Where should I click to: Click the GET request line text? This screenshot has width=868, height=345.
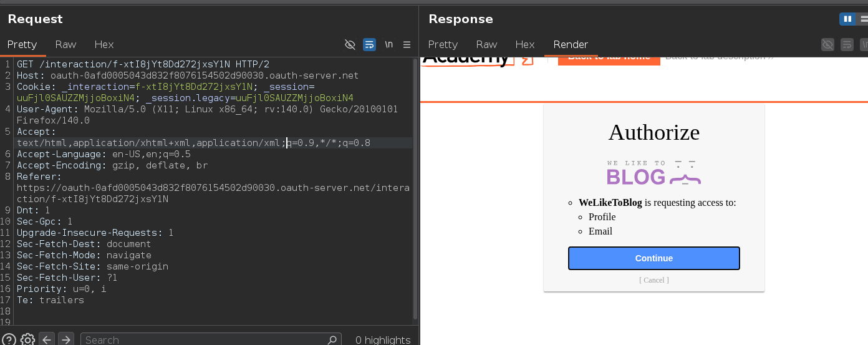tap(143, 64)
